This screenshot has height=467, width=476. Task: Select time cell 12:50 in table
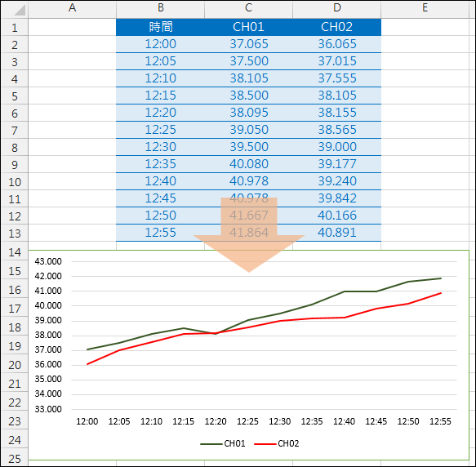[x=160, y=216]
